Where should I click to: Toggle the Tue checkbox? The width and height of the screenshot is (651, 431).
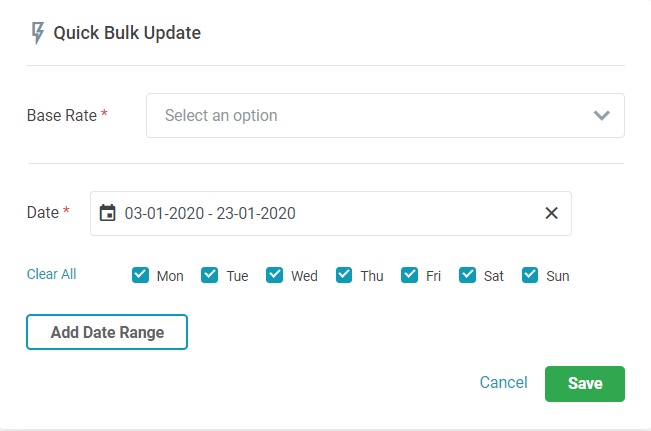[x=210, y=275]
